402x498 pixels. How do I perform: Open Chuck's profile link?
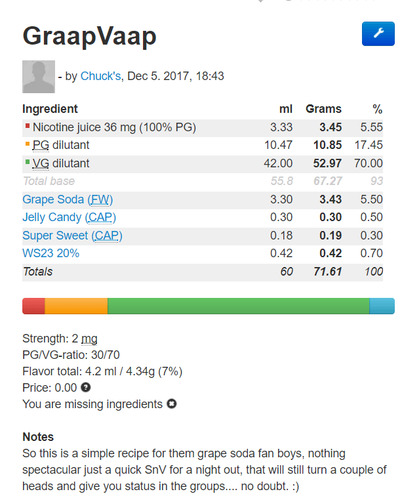(x=101, y=76)
